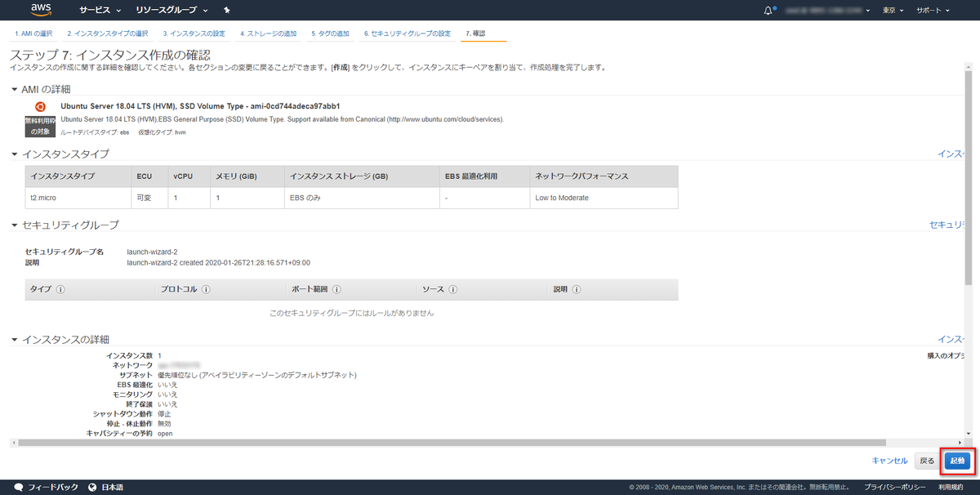Screen dimensions: 980x495
Task: Click the edit link beside インスタンスの詳細 heading
Action: point(951,339)
